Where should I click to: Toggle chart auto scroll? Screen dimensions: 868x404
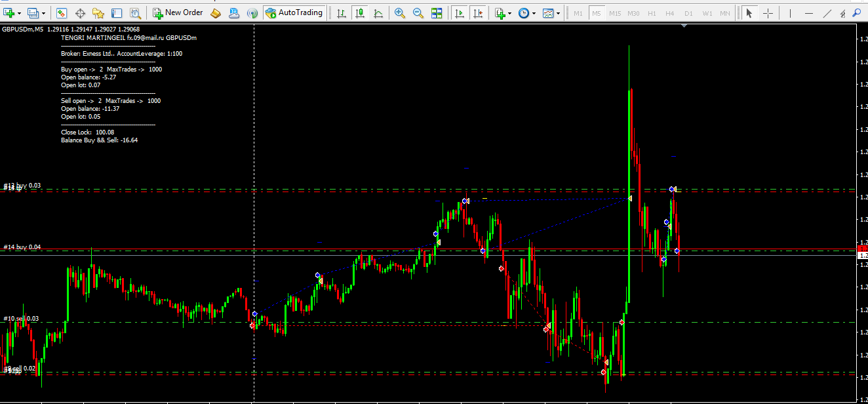point(460,12)
